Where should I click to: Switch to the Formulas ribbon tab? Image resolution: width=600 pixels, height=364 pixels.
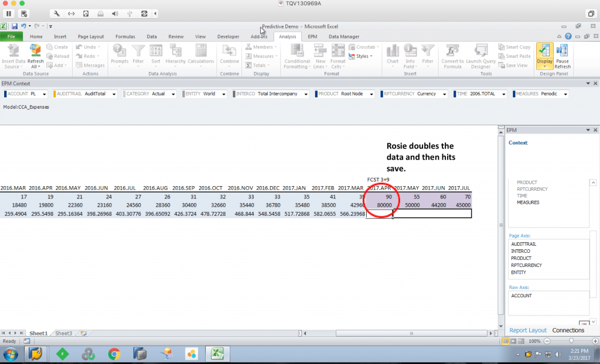coord(125,37)
